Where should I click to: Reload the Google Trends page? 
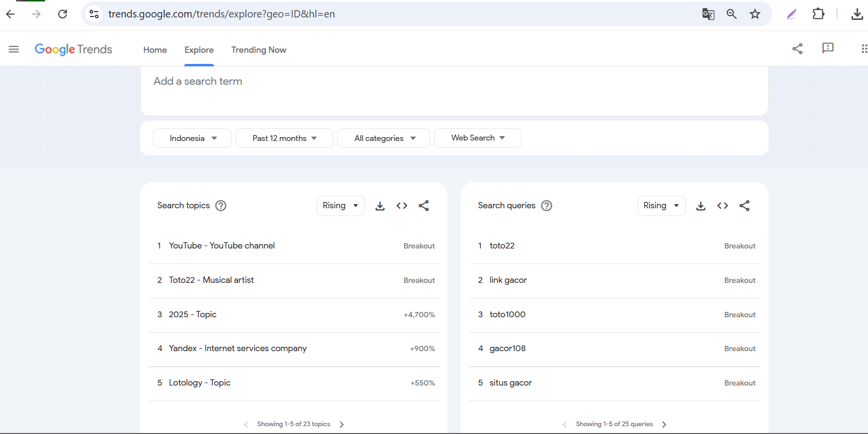63,14
